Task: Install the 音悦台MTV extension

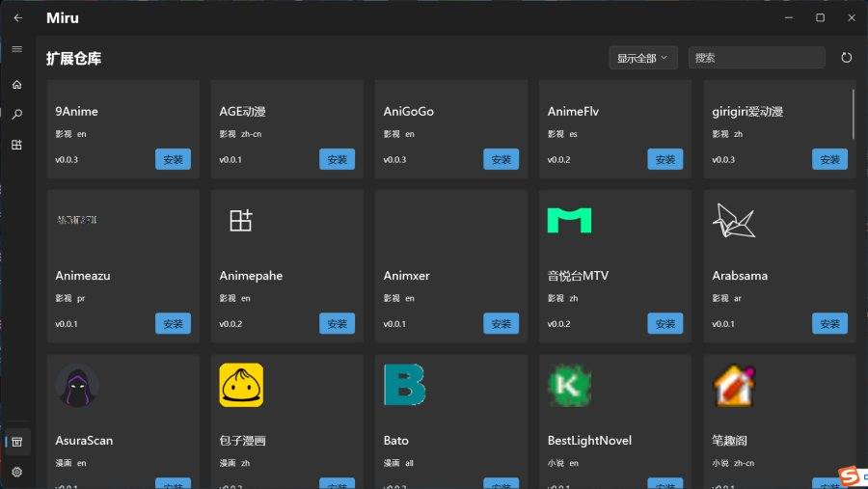Action: (x=665, y=323)
